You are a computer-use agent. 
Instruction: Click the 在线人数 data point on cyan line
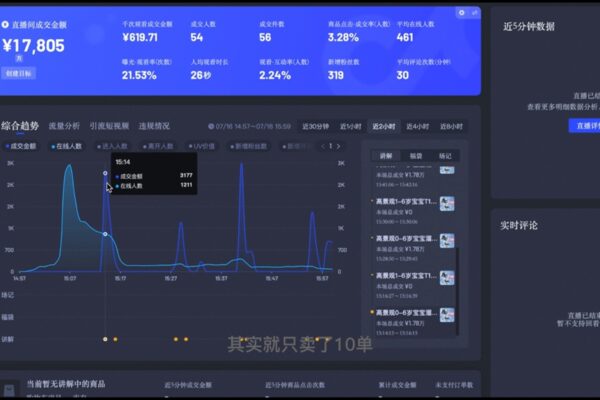105,234
